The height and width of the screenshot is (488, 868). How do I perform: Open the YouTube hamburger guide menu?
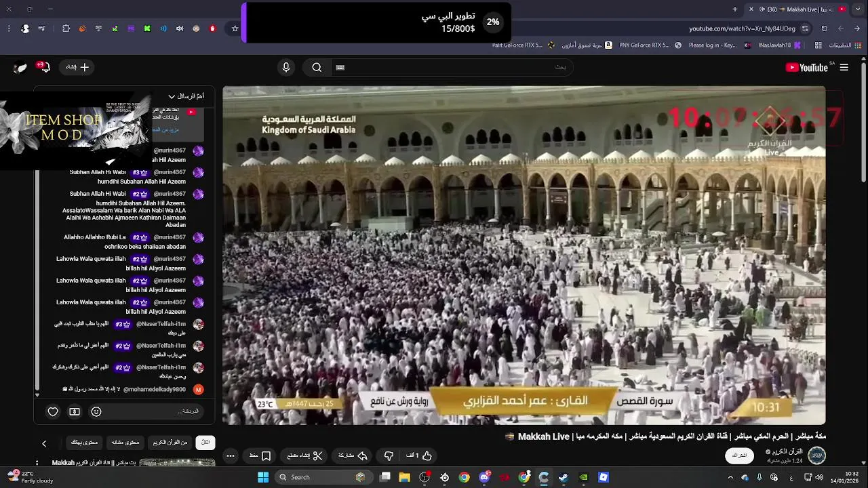coord(844,67)
